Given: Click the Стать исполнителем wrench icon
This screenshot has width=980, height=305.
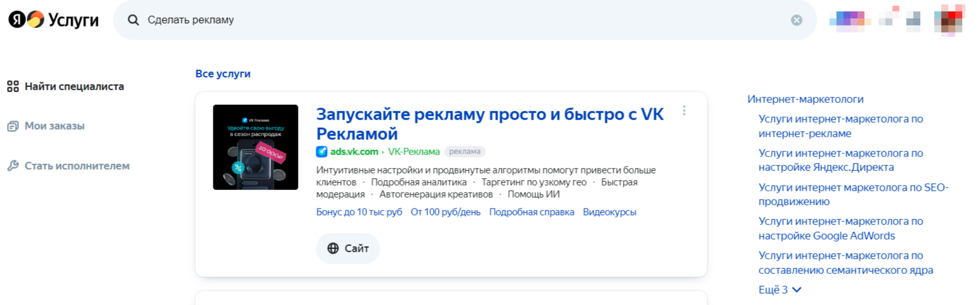Looking at the screenshot, I should point(13,166).
